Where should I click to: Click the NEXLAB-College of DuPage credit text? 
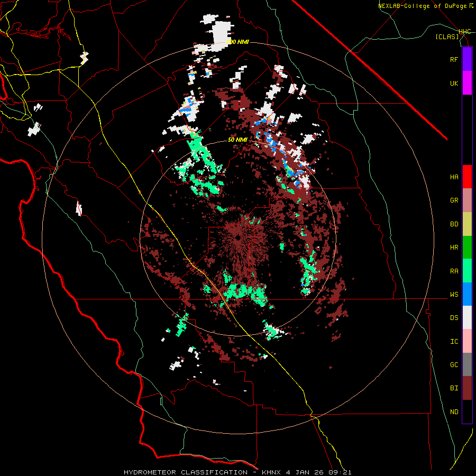423,6
